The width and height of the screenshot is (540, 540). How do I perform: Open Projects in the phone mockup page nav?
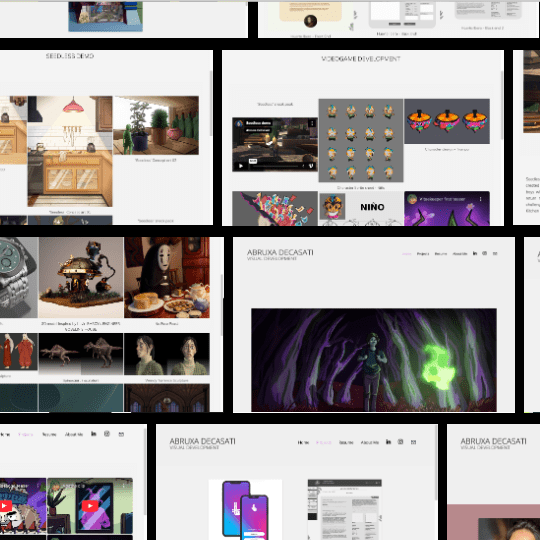(x=324, y=443)
